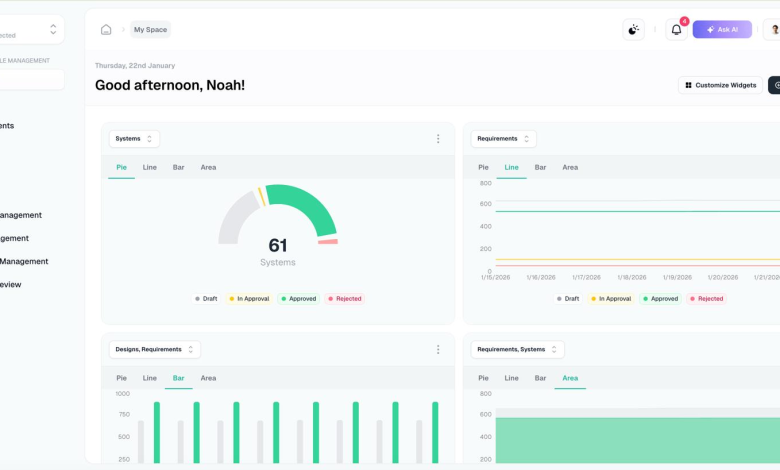Open Designs, Requirements widget three-dot menu

coord(438,350)
